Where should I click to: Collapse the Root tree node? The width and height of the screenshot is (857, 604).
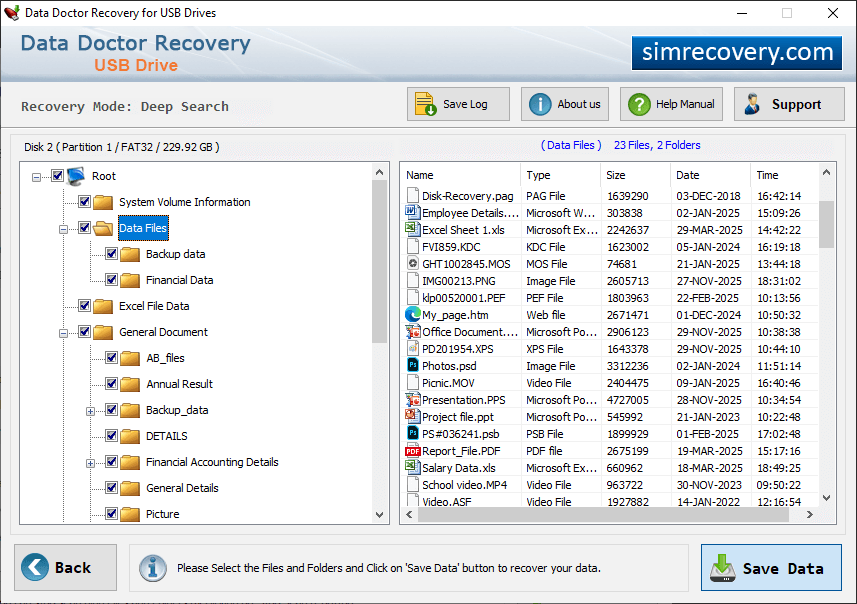tap(36, 177)
